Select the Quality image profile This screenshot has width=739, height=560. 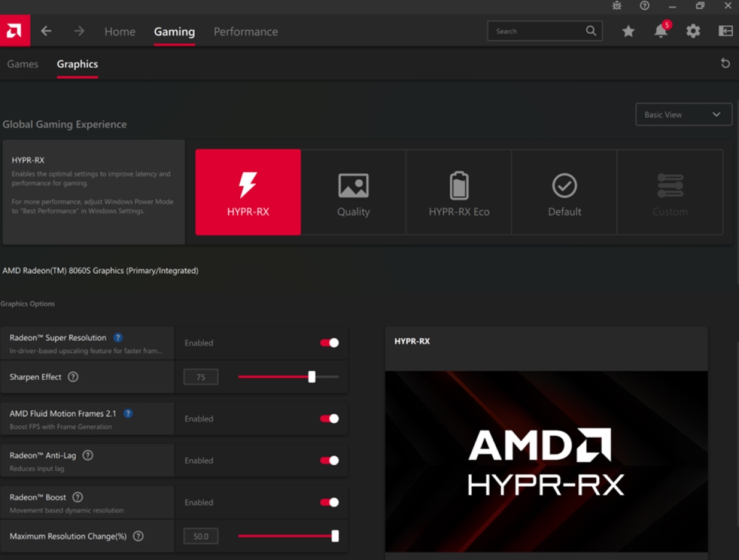(x=353, y=192)
